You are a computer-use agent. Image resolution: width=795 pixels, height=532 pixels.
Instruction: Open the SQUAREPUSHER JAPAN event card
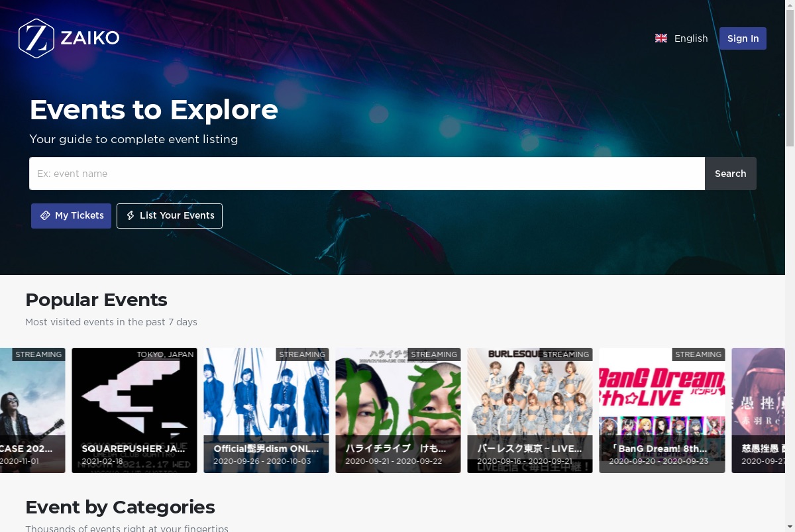[x=134, y=410]
